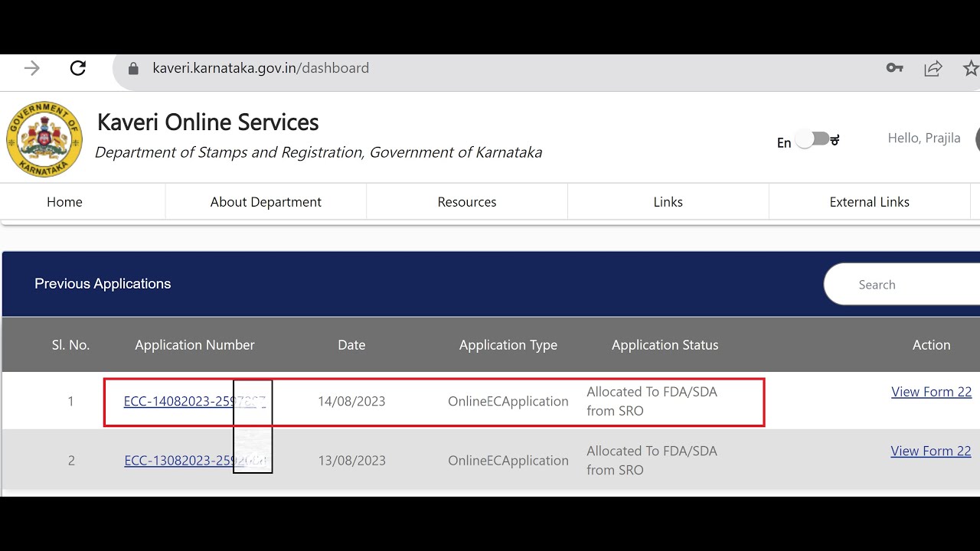Open the Home menu

coord(64,202)
